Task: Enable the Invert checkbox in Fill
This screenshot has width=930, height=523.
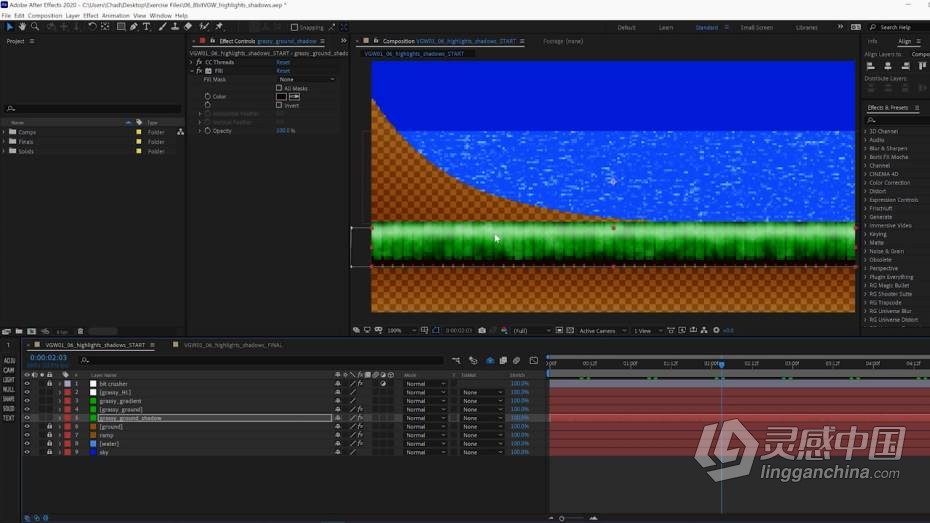Action: pyautogui.click(x=279, y=105)
